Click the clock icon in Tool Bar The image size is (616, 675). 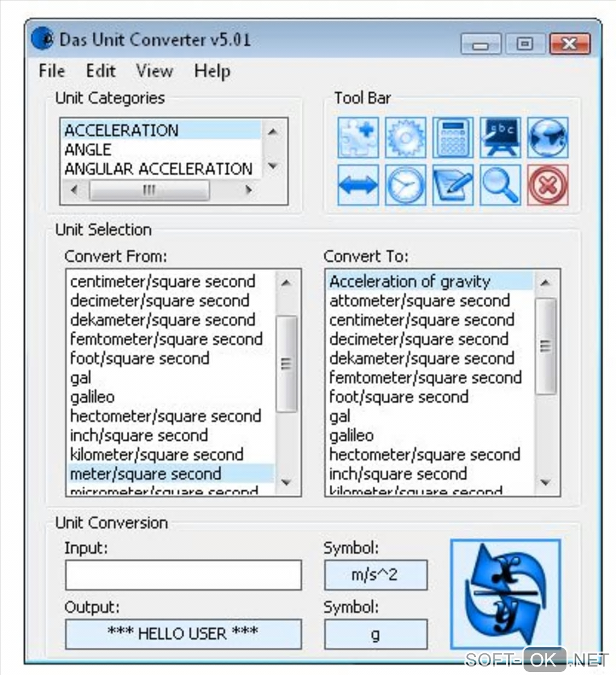405,185
